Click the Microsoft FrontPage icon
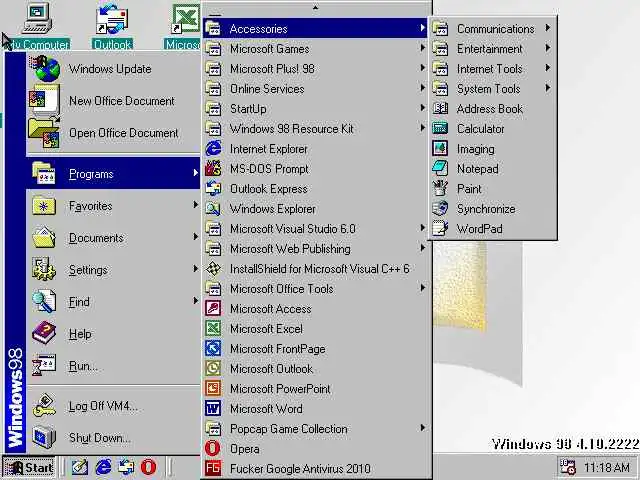 [x=213, y=349]
